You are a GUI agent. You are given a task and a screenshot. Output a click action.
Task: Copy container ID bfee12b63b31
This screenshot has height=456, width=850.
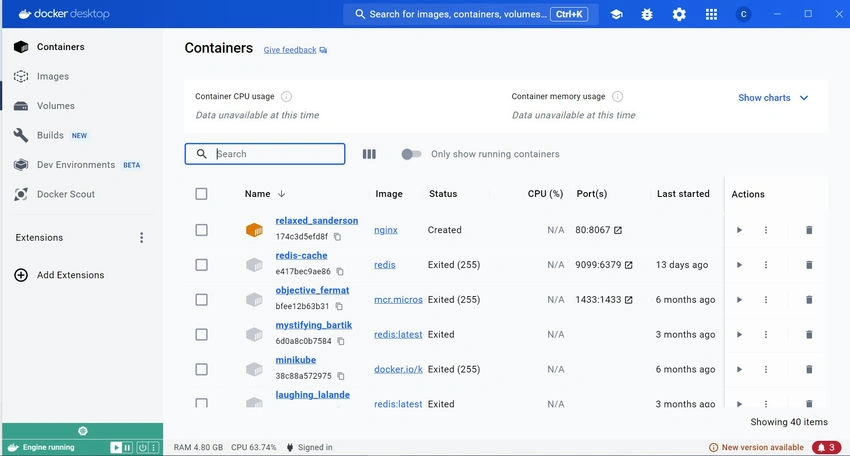(x=339, y=306)
